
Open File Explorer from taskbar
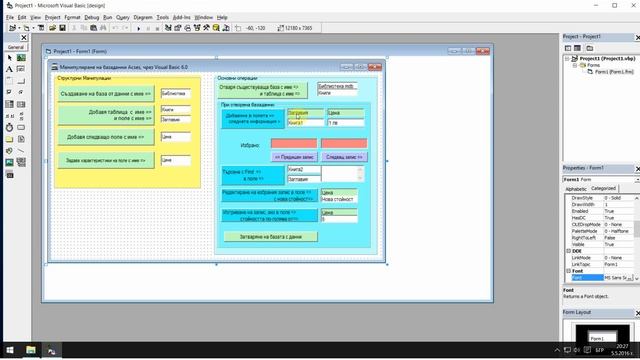click(x=31, y=350)
